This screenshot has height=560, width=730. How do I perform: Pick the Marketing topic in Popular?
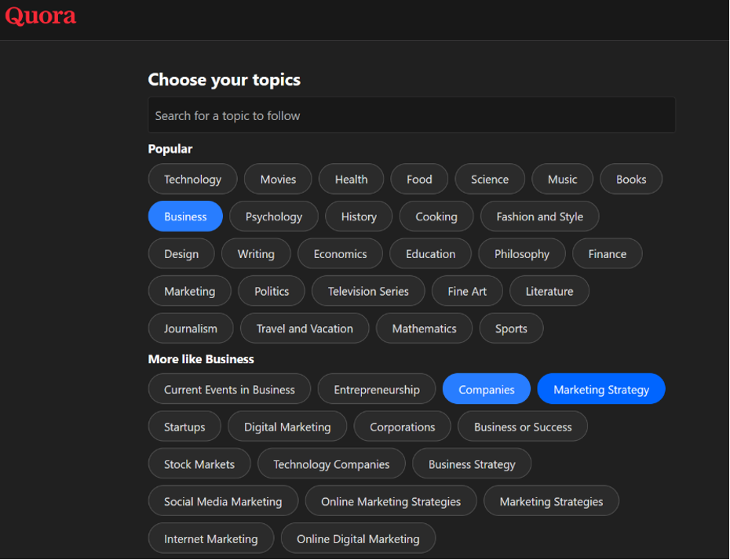pyautogui.click(x=189, y=291)
